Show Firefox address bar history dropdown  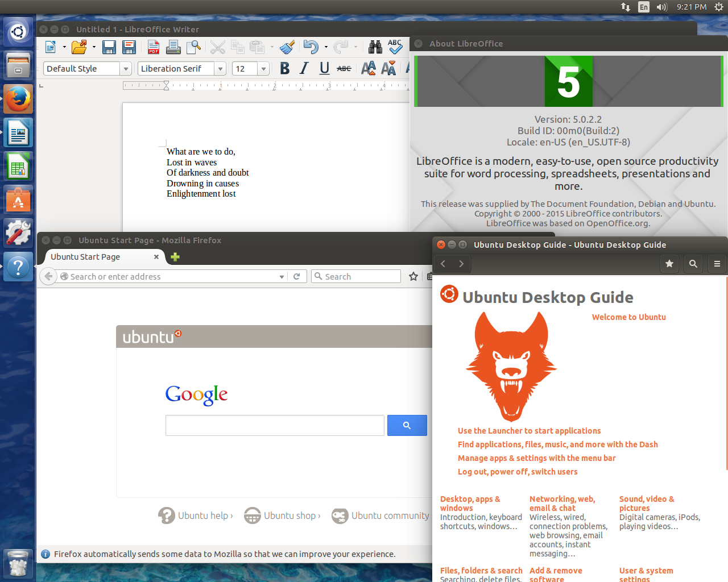point(282,277)
